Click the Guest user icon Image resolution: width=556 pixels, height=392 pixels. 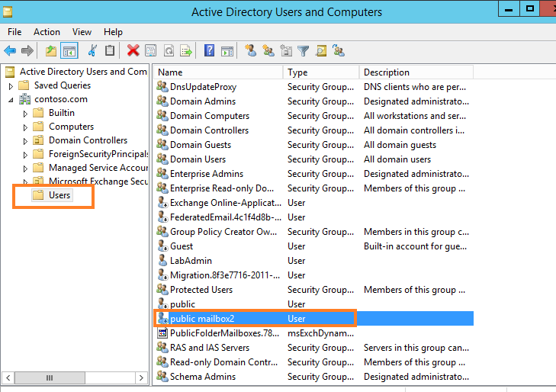pyautogui.click(x=162, y=246)
